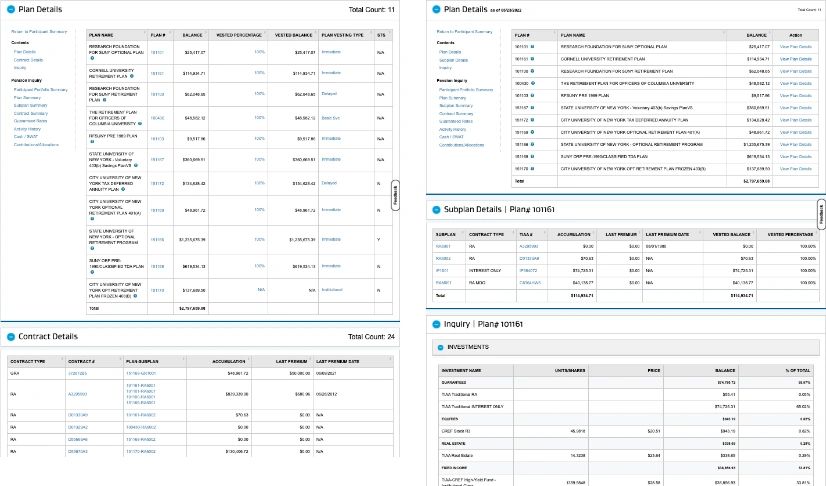Screen dimensions: 826x486
Task: Open View Plan Details for RFSUNY PRE 1989 PLAN
Action: pos(796,95)
